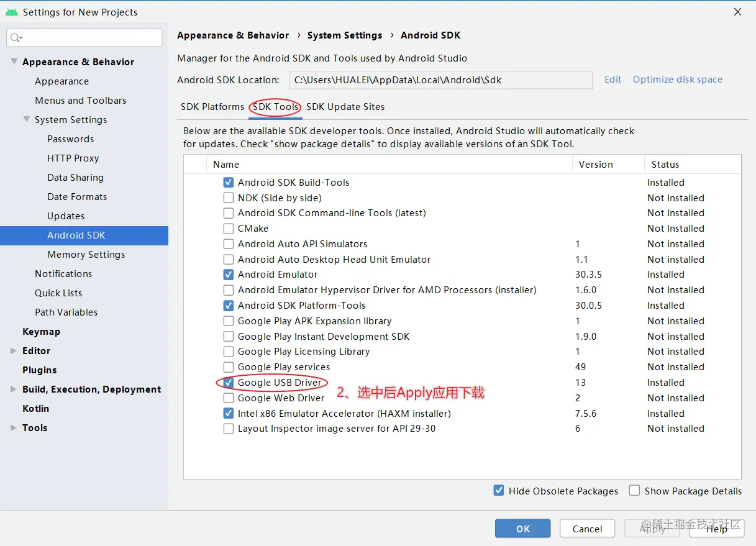Screen dimensions: 756x546
Task: Expand the Tools settings section
Action: point(14,428)
